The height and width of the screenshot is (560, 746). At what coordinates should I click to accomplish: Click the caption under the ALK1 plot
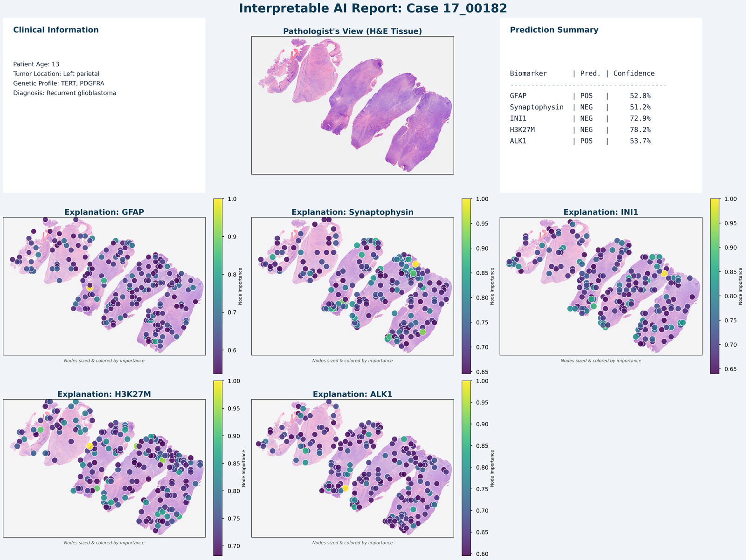coord(352,543)
